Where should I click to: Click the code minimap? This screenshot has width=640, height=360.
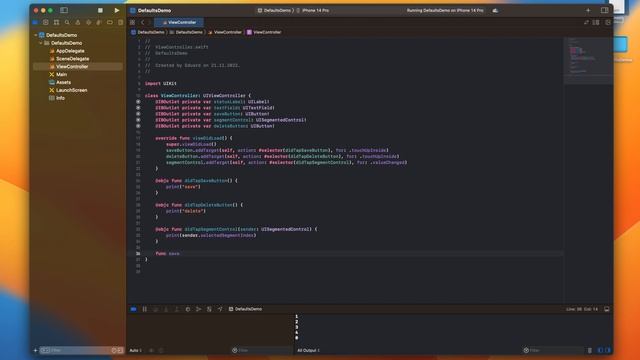(588, 60)
